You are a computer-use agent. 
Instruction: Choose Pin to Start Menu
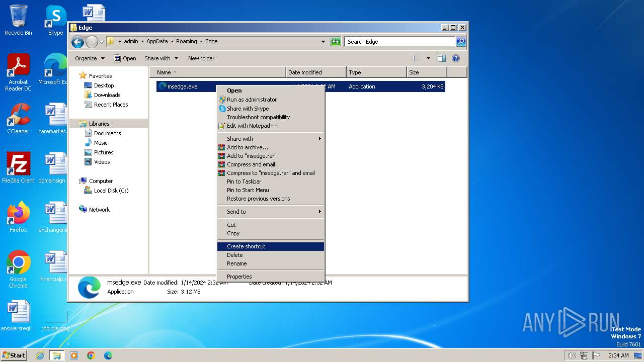(271, 190)
